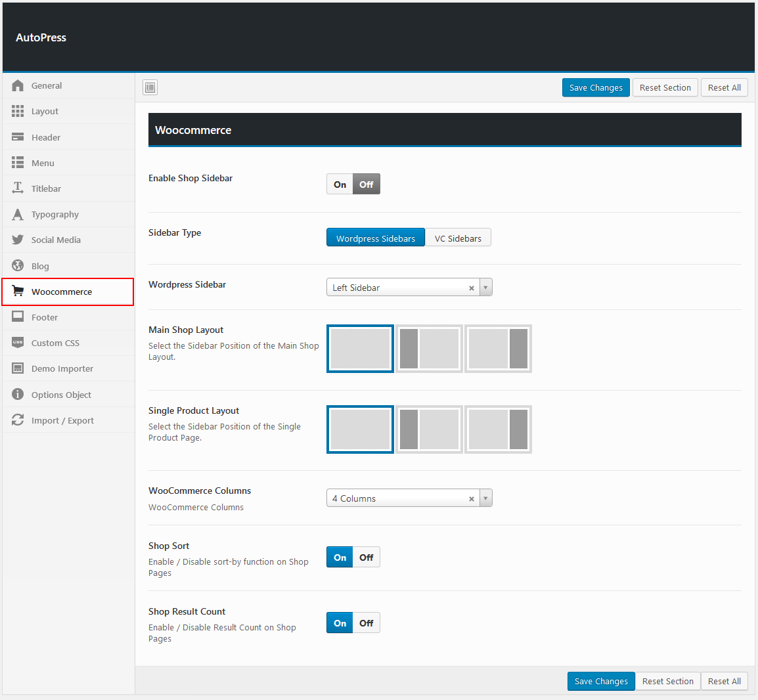Open the Demo Importer section
Screen dimensions: 758x700
pyautogui.click(x=68, y=368)
